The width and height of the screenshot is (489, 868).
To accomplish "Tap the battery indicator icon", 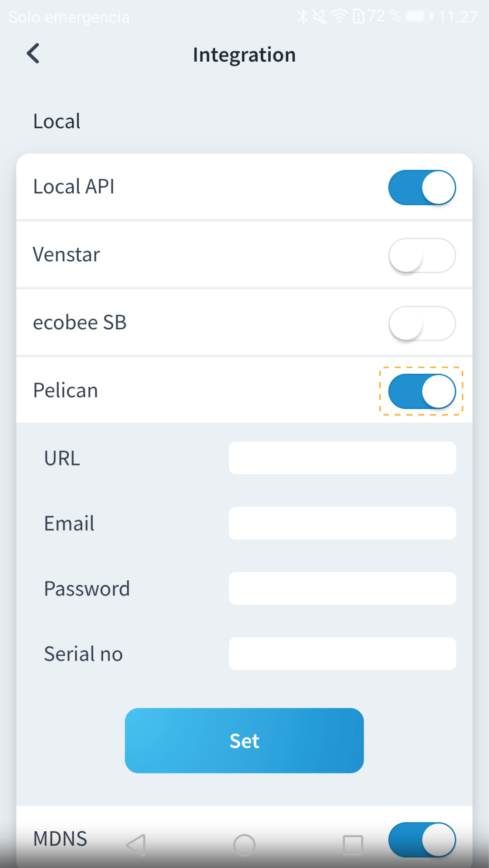I will (x=418, y=17).
